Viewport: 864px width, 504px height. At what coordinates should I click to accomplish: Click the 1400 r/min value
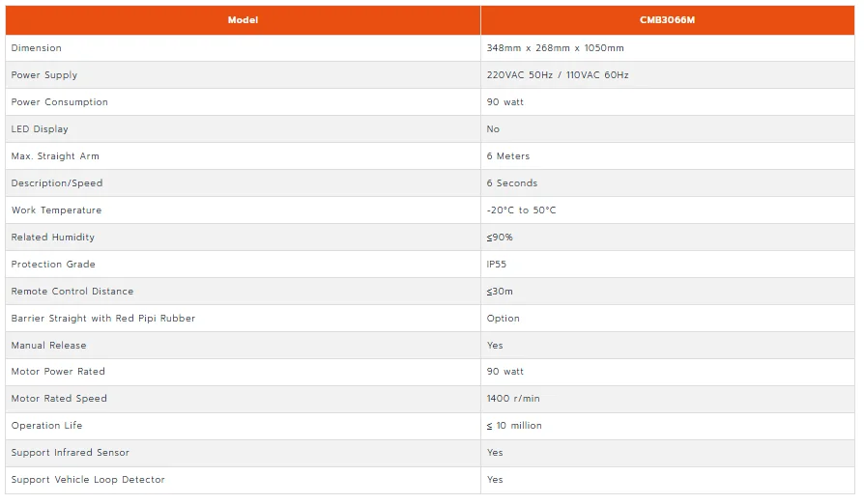point(513,399)
